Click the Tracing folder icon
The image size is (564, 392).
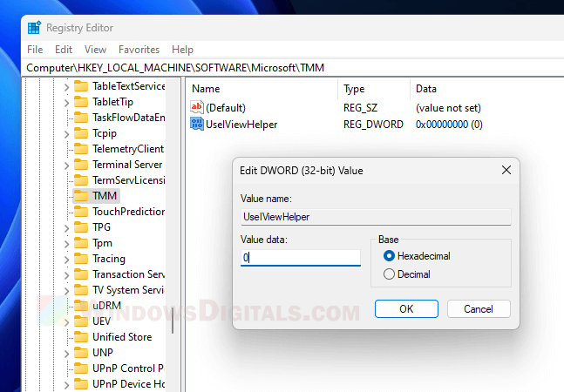click(81, 259)
